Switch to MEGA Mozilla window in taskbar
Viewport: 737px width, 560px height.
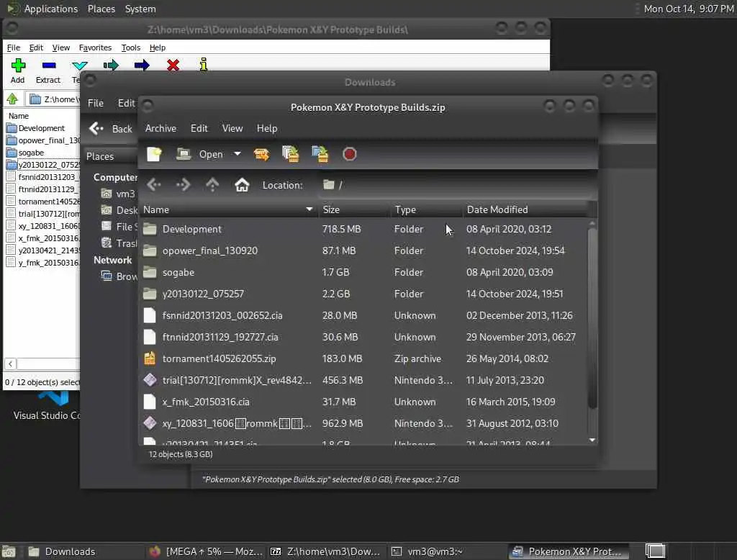[206, 551]
